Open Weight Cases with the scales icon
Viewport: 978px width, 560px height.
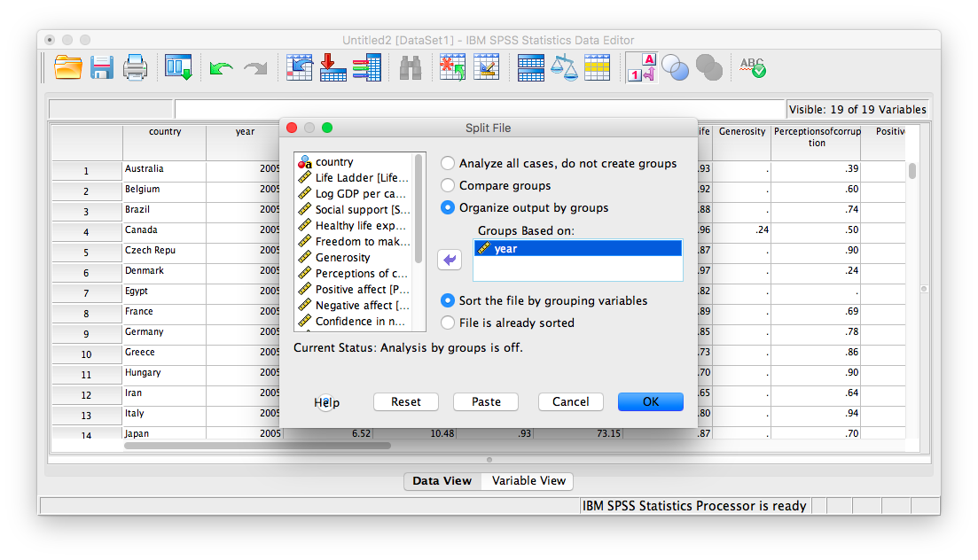point(564,67)
